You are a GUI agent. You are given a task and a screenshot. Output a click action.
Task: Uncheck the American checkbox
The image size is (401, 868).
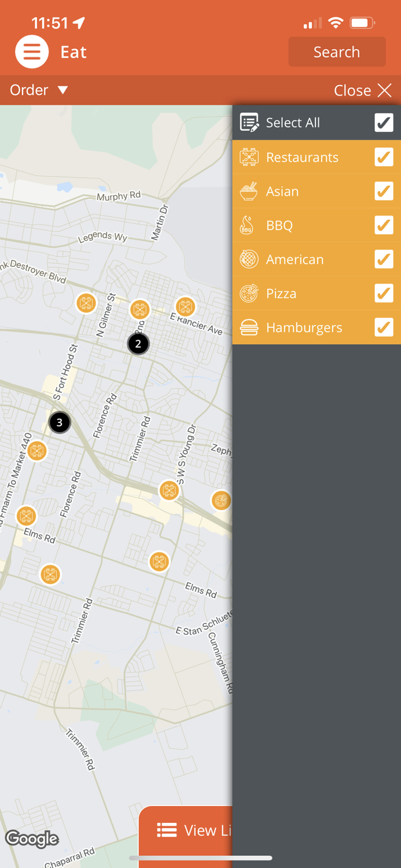[384, 259]
